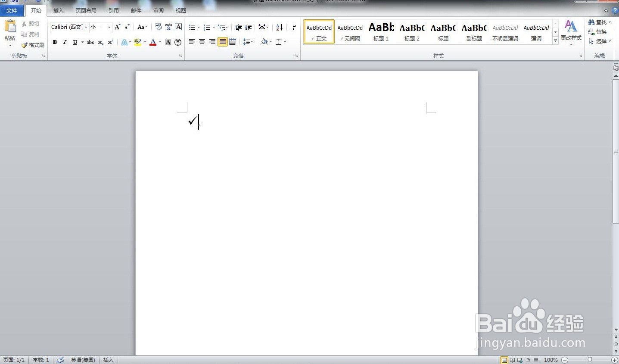619x364 pixels.
Task: Apply the superscript format
Action: 110,42
